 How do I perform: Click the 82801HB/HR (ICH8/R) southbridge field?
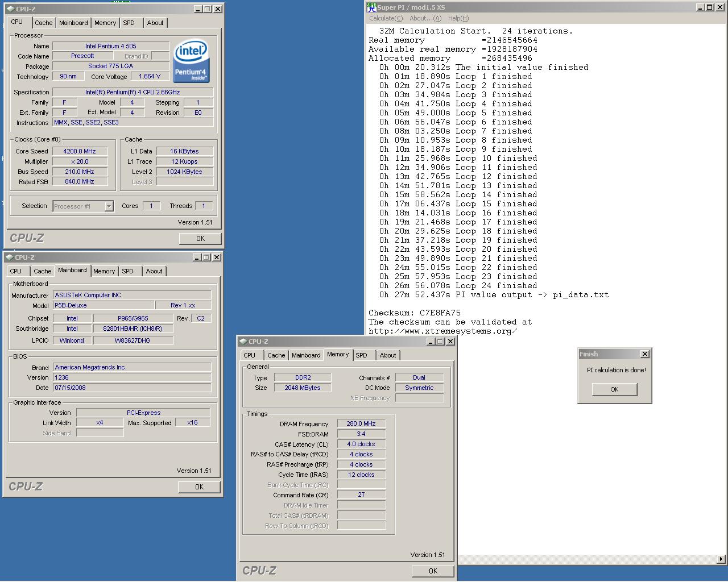point(133,329)
